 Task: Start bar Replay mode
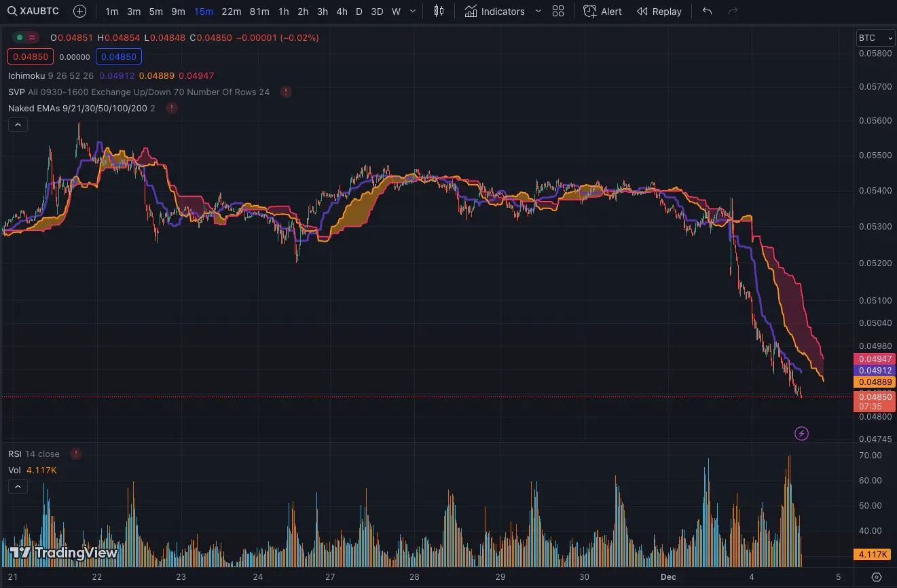[x=659, y=12]
